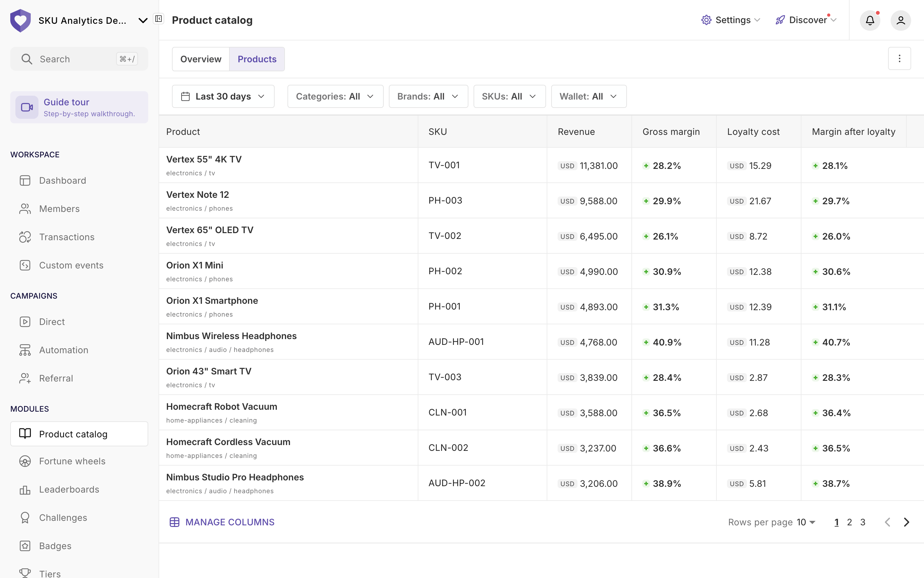924x578 pixels.
Task: Select the Products tab
Action: click(257, 59)
